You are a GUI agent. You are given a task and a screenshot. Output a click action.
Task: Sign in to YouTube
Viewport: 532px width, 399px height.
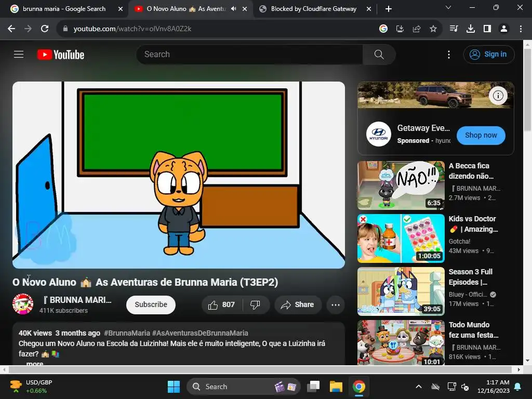488,54
